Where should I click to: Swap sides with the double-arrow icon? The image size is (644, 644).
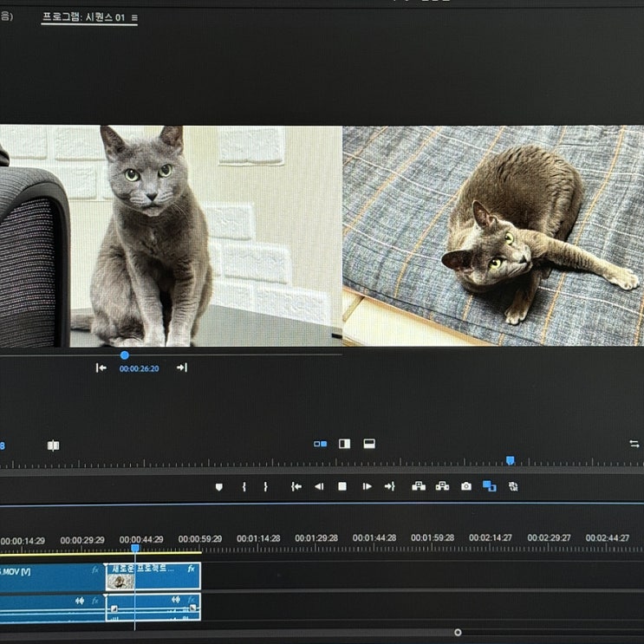(634, 444)
